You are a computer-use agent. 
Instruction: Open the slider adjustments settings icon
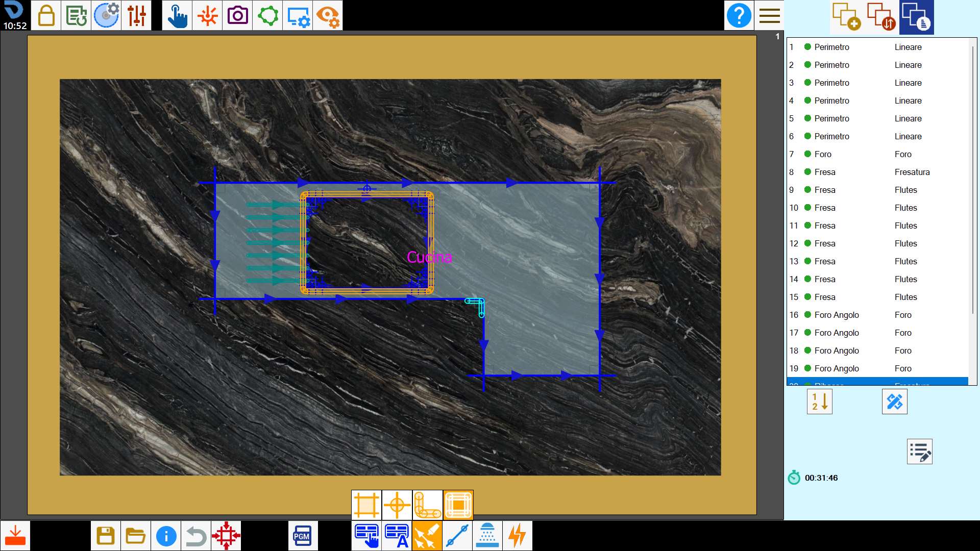click(x=137, y=15)
